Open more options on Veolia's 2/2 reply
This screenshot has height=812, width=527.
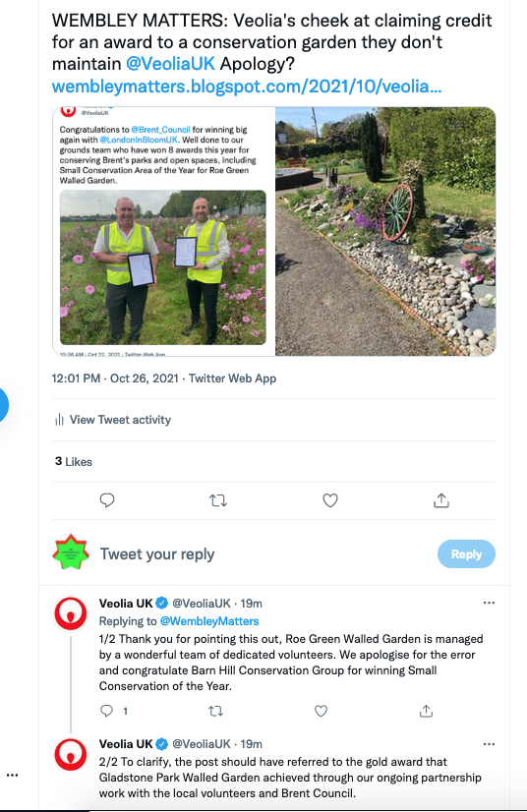489,744
